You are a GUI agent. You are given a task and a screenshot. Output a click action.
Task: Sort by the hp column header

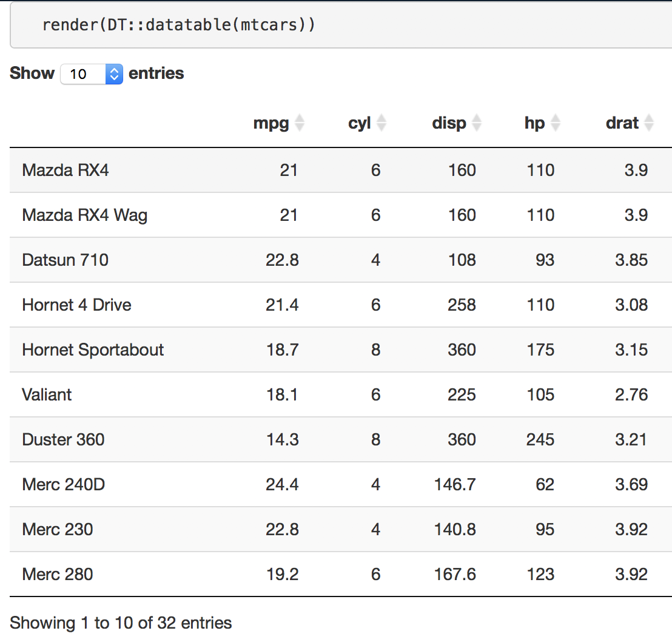(x=533, y=123)
